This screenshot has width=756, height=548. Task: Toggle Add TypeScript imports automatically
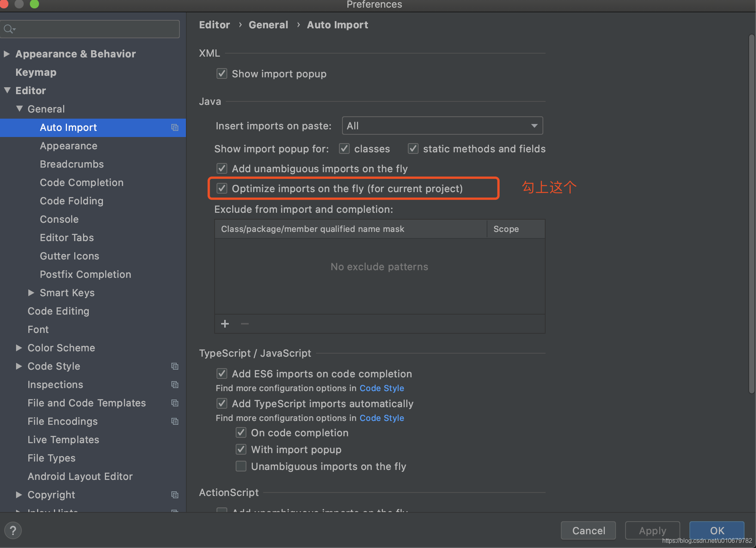click(x=222, y=403)
